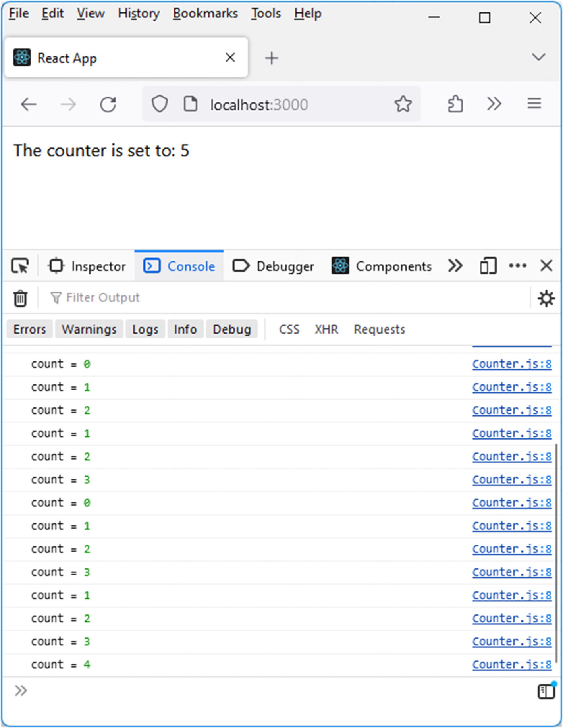
Task: Enable the XHR filter
Action: [x=326, y=329]
